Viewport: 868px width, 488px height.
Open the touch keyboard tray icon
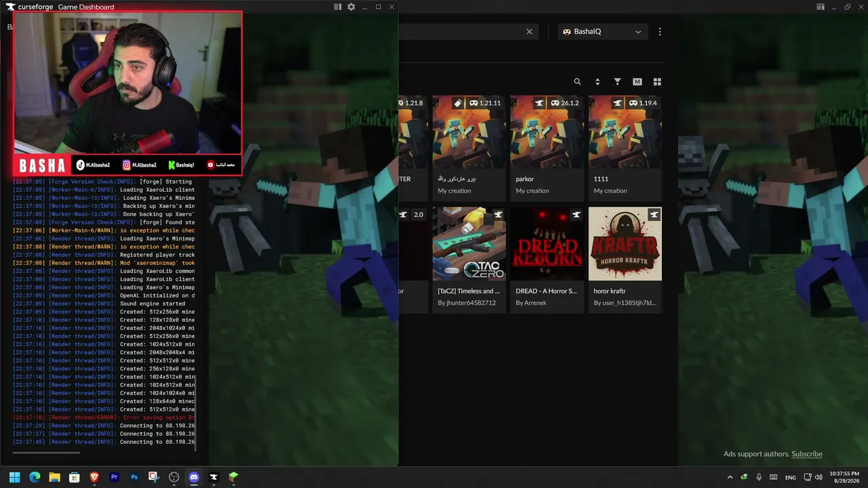click(x=774, y=477)
